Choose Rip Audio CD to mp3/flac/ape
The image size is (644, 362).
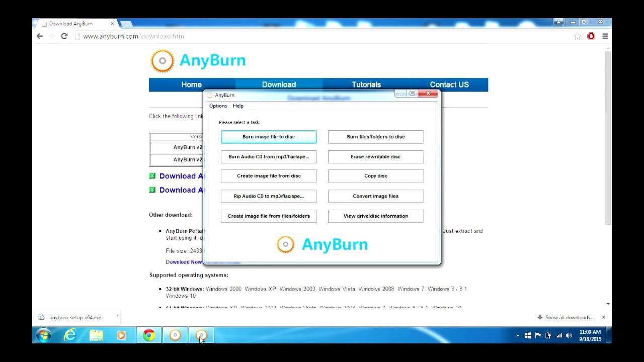[x=269, y=196]
